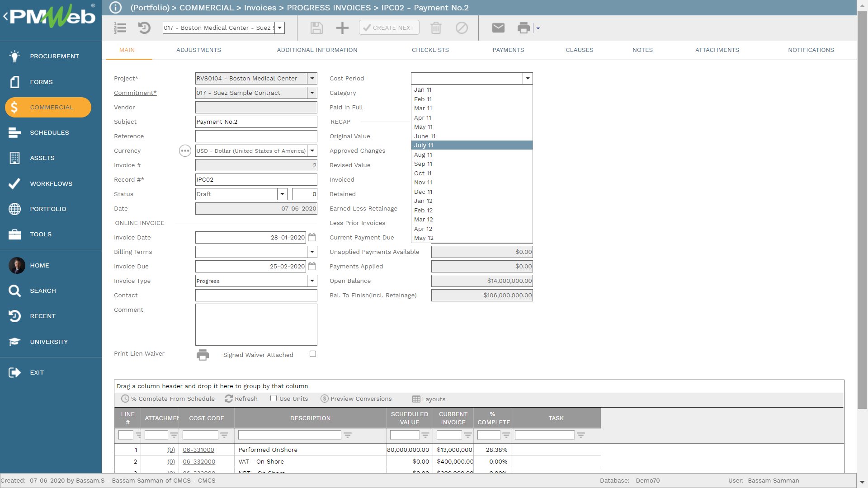Screen dimensions: 868x488
Task: Add a new record with plus icon
Action: [x=342, y=28]
